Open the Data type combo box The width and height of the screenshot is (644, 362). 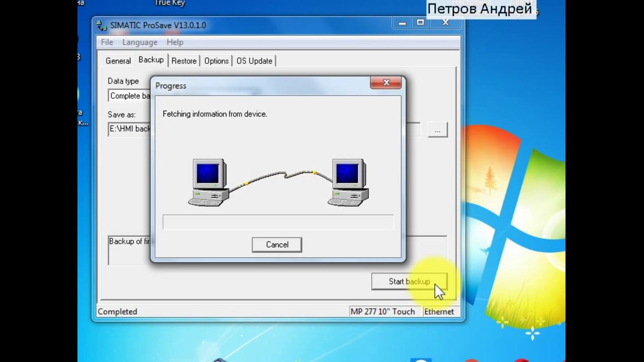pyautogui.click(x=130, y=96)
